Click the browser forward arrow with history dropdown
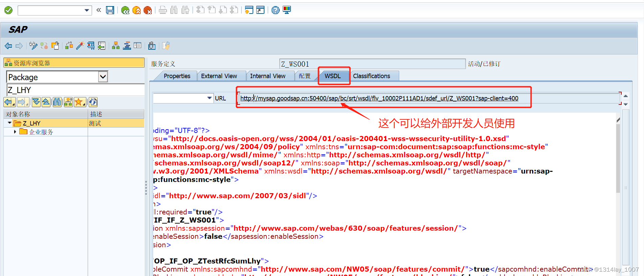The height and width of the screenshot is (276, 644). [x=23, y=102]
